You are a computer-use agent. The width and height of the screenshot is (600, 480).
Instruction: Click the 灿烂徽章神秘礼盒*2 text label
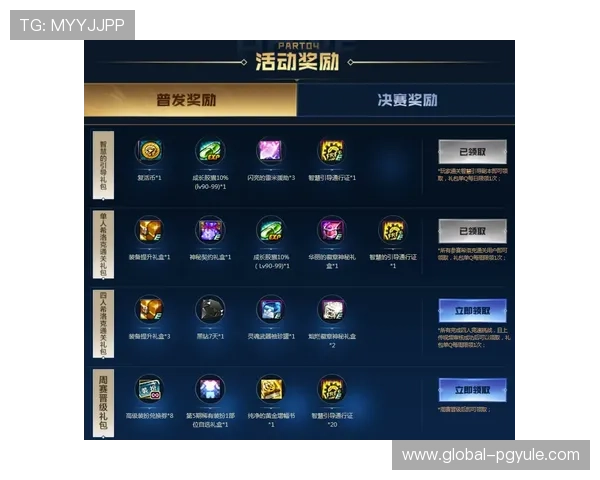(332, 341)
